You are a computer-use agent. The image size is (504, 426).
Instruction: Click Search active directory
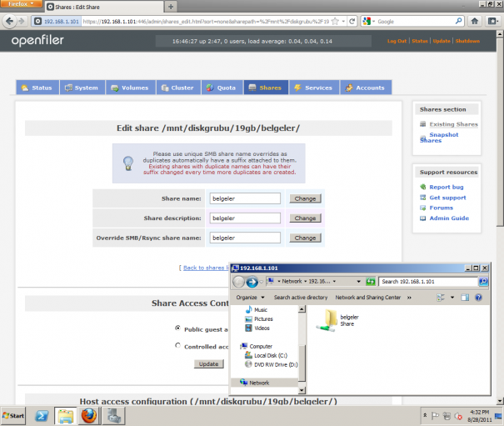[x=301, y=298]
